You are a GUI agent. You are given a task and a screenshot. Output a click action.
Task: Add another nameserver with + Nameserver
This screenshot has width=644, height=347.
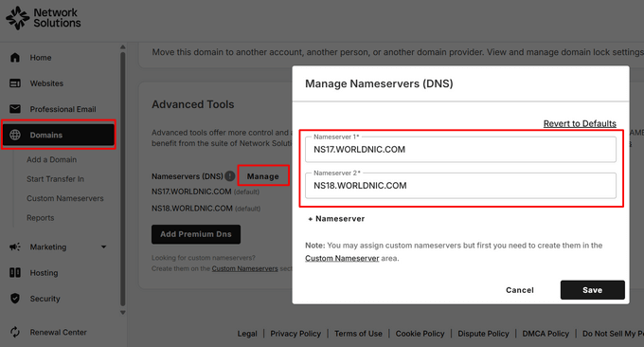(x=336, y=219)
